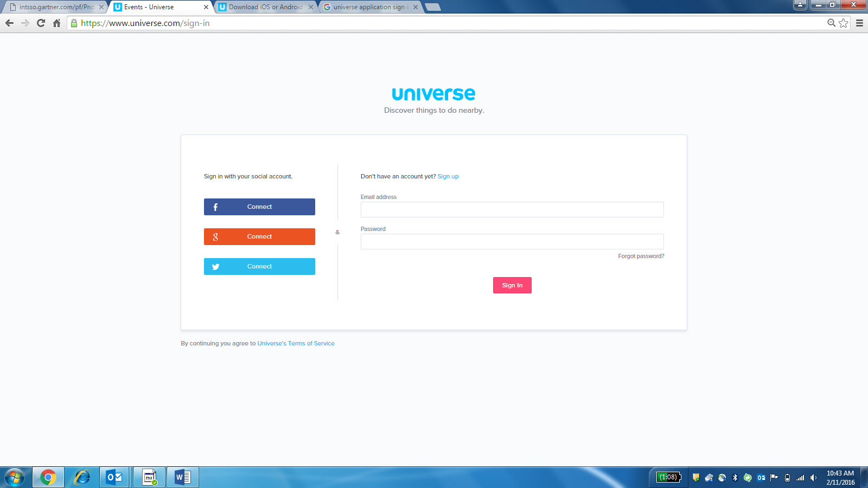Open the power battery tray icon
The height and width of the screenshot is (488, 868).
(x=787, y=478)
